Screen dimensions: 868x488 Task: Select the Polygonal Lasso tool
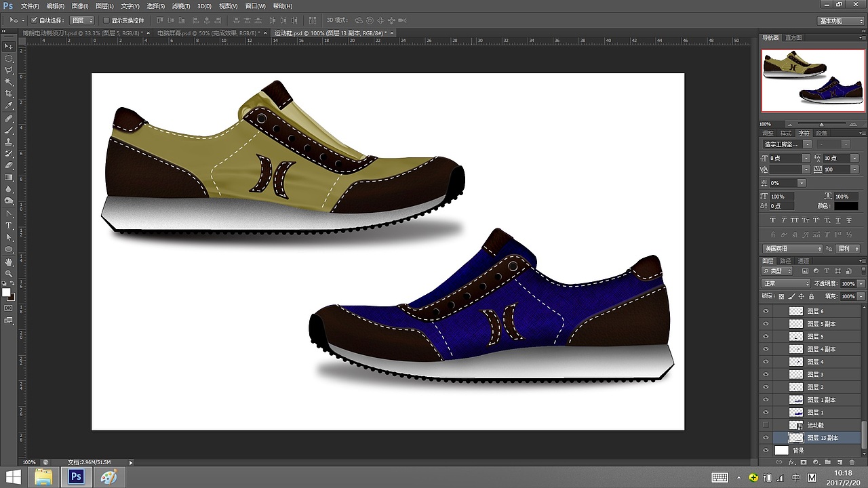tap(9, 70)
